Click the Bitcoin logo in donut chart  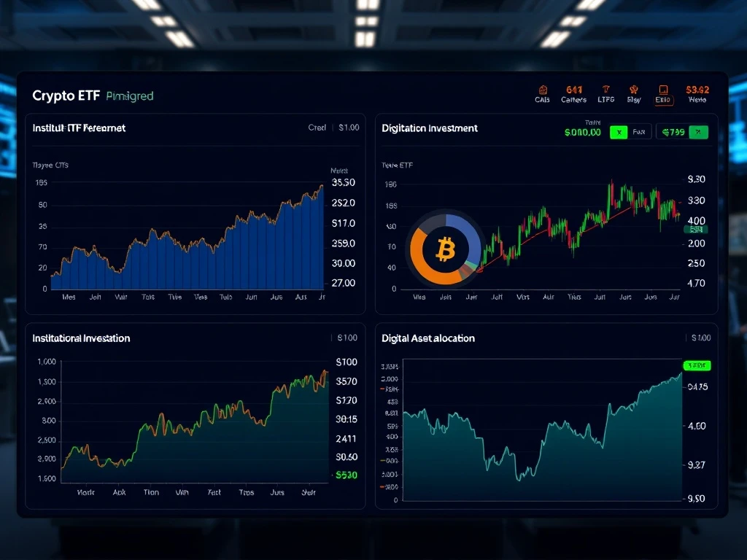pyautogui.click(x=446, y=249)
